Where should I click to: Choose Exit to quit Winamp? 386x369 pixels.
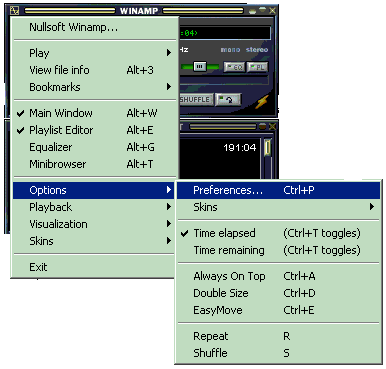[x=94, y=267]
